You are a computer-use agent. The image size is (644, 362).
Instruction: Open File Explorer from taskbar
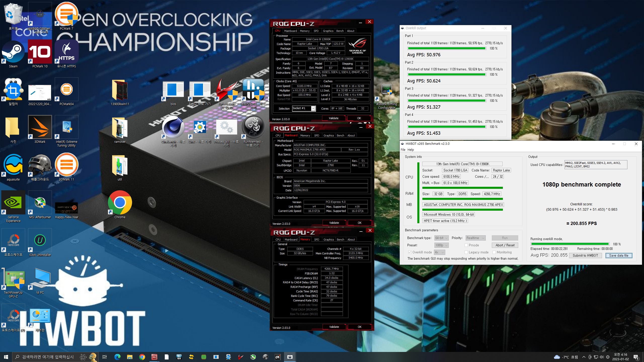130,357
